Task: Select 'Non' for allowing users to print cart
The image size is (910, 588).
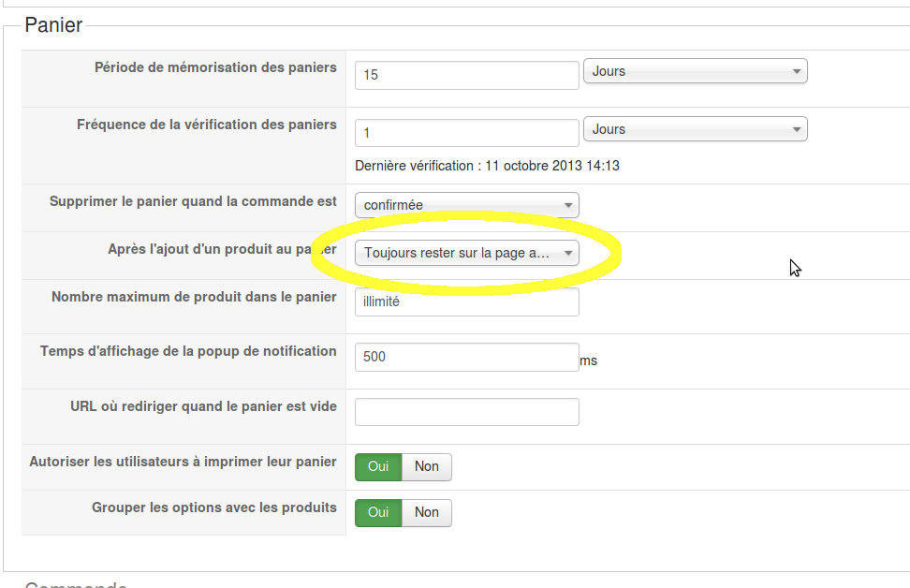Action: [427, 466]
